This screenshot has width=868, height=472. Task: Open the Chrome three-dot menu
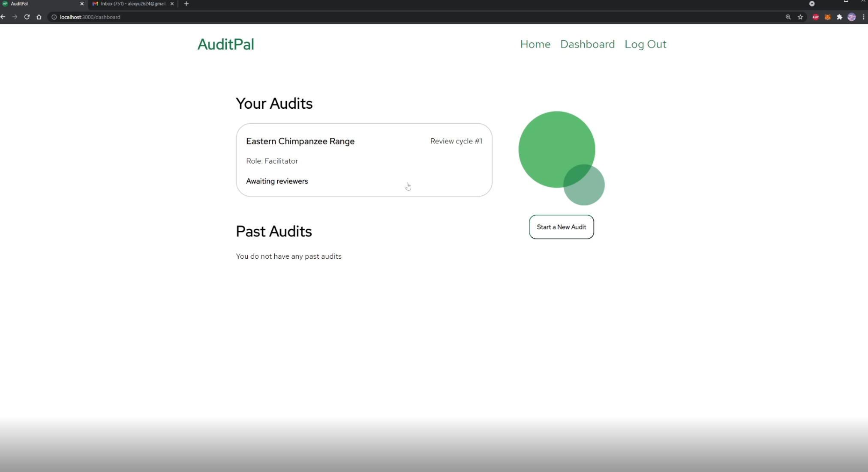click(x=863, y=17)
